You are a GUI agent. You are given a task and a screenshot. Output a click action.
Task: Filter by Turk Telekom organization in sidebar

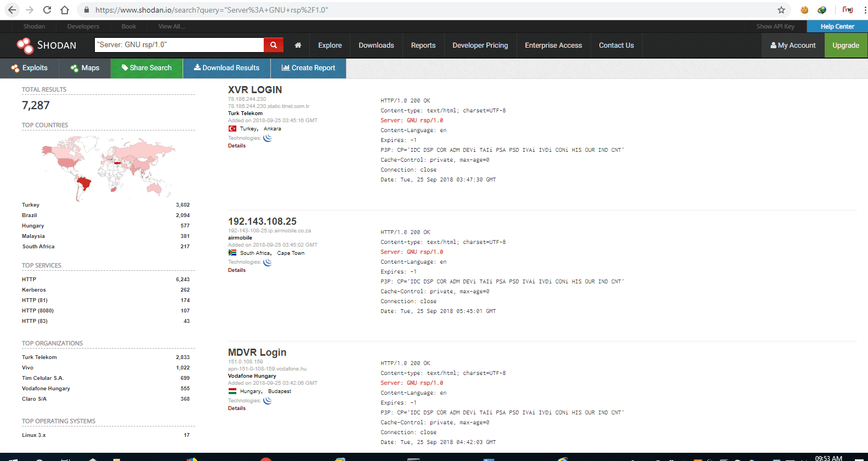pyautogui.click(x=39, y=357)
